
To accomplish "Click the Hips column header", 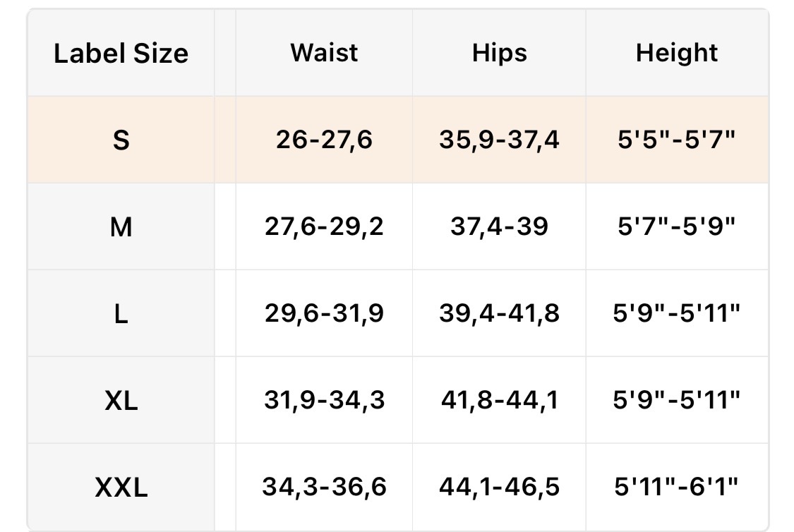I will [499, 53].
